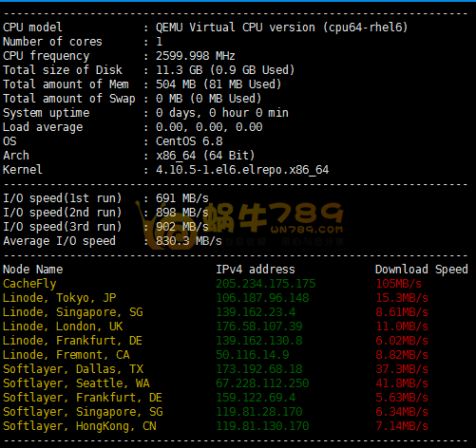
Task: Click the IPv4 address column header
Action: [256, 270]
